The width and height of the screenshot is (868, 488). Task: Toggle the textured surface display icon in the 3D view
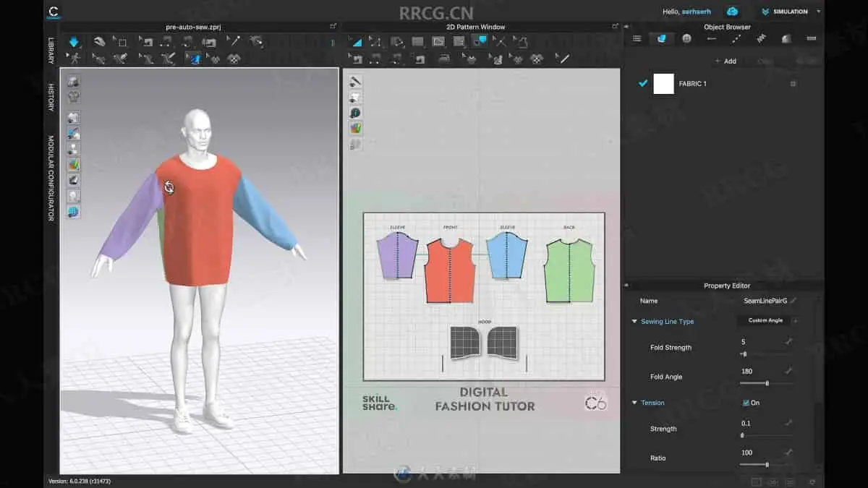(74, 164)
